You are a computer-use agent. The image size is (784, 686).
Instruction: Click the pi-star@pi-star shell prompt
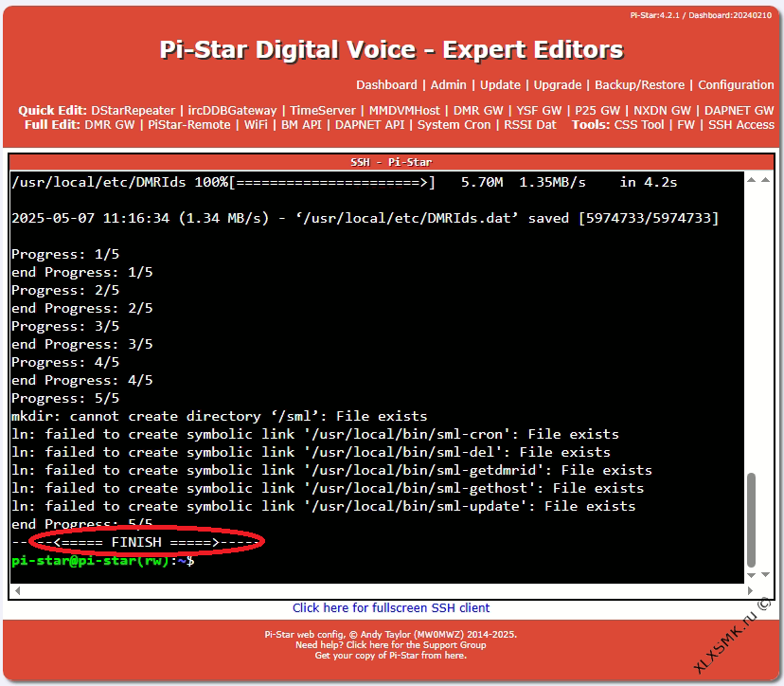pyautogui.click(x=102, y=560)
